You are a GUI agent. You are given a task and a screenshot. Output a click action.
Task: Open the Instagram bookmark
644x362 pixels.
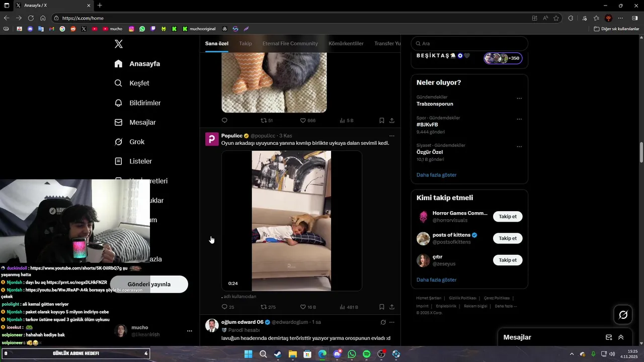pos(132,29)
